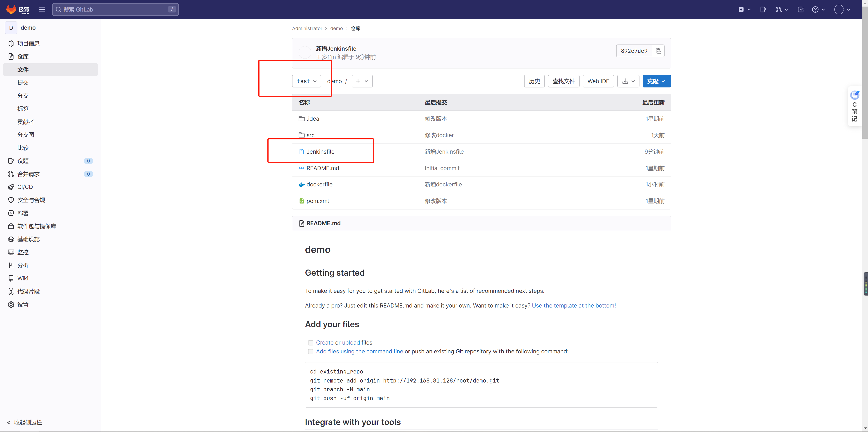The height and width of the screenshot is (432, 868).
Task: Open the merge requests dropdown in top bar
Action: click(782, 9)
